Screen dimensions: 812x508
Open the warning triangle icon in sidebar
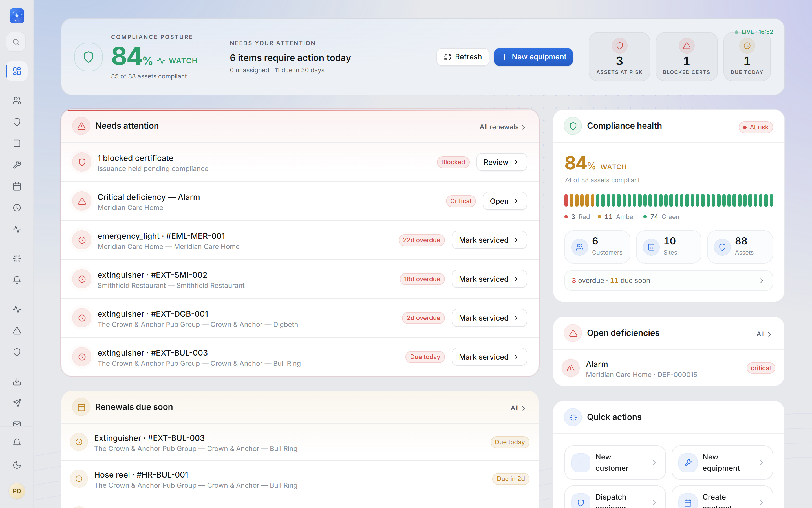[x=17, y=331]
